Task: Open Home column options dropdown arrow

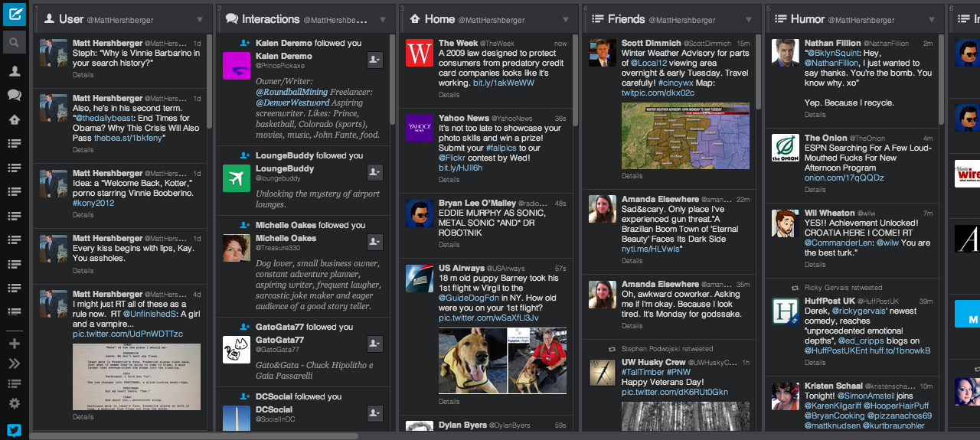Action: [566, 20]
